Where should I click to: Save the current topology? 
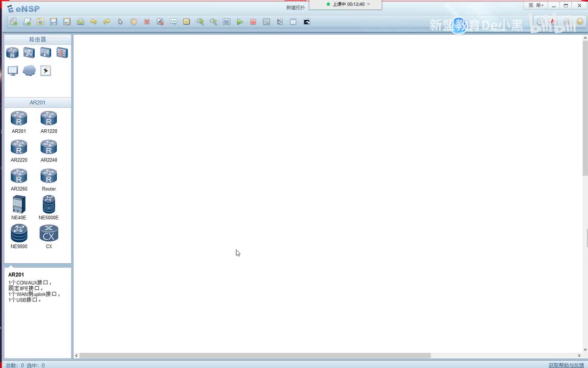54,22
